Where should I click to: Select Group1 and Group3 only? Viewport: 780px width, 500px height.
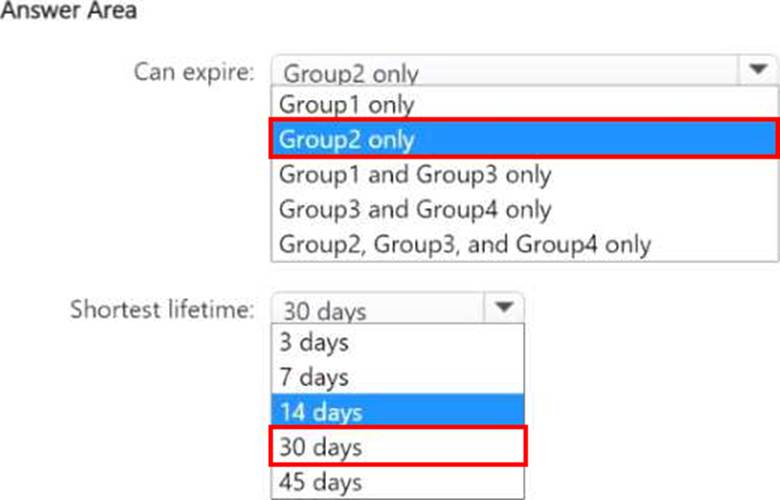[524, 174]
